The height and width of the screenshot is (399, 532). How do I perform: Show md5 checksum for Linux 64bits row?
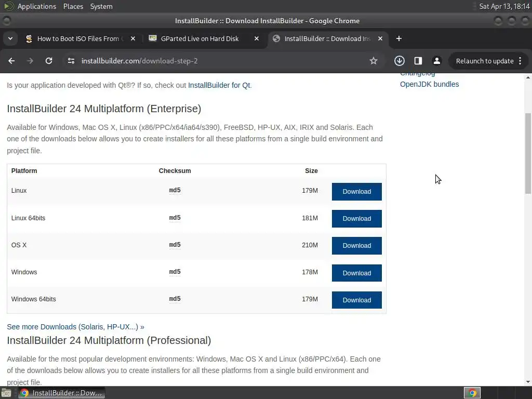tap(175, 218)
